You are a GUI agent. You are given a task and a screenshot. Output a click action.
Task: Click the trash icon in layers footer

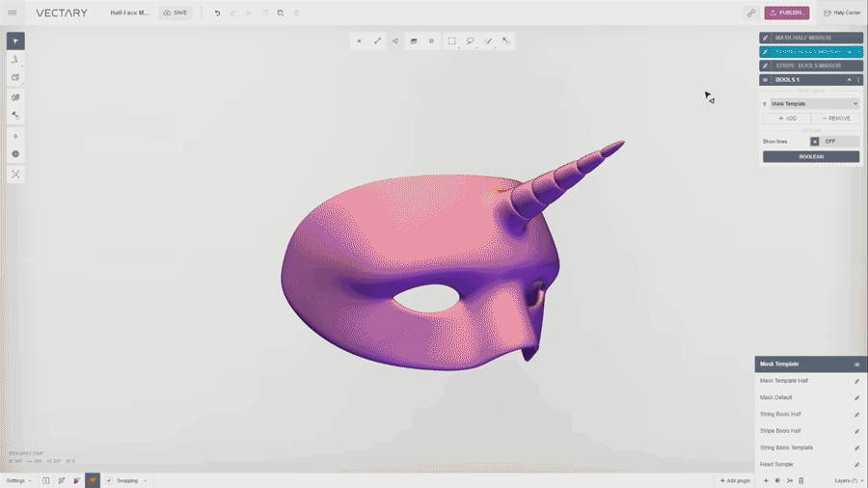point(800,480)
